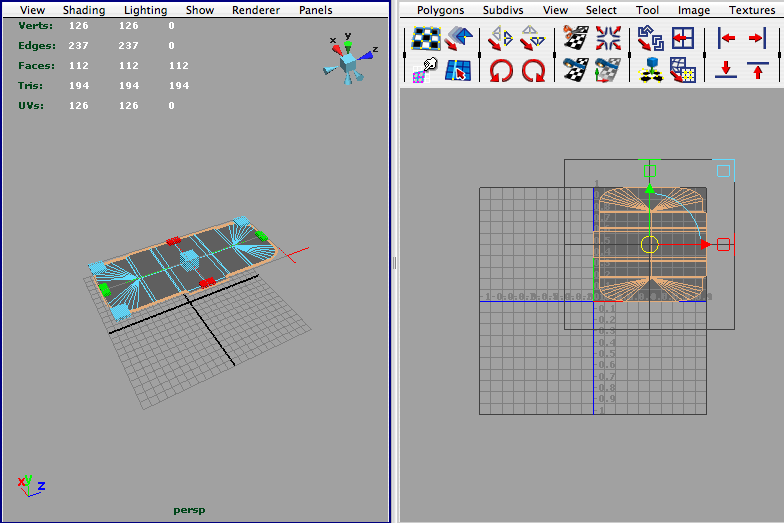Collapse toolbar group handle left of UV Lattice
784x523 pixels.
coord(404,54)
